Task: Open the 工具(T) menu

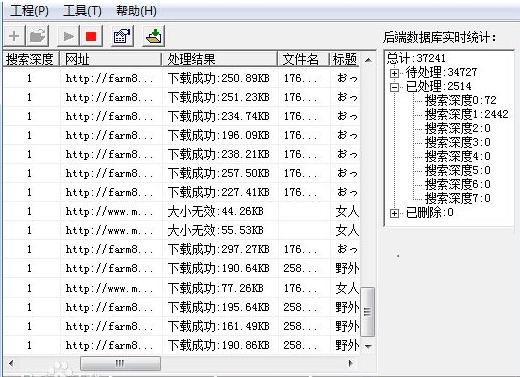Action: (82, 11)
